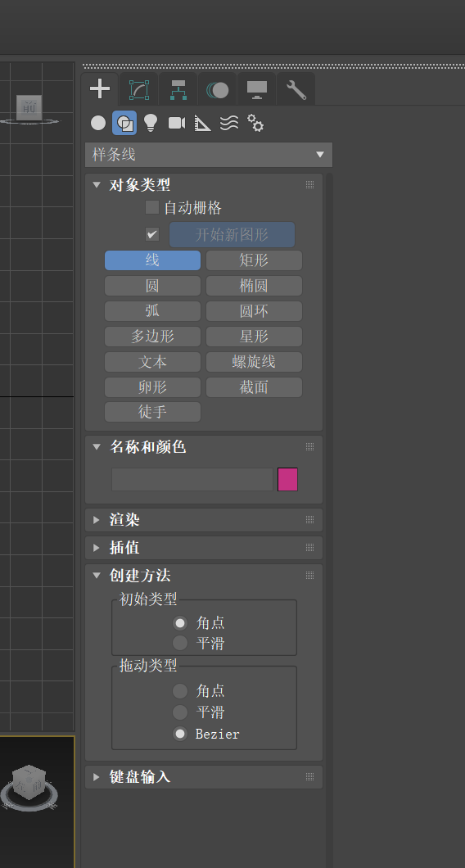
Task: Click the 矩形 shape button
Action: (x=254, y=260)
